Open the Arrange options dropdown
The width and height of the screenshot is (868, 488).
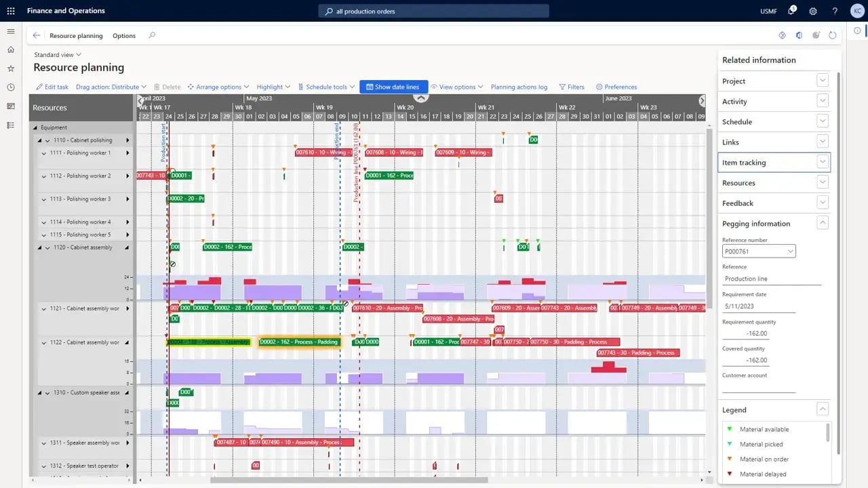tap(218, 86)
